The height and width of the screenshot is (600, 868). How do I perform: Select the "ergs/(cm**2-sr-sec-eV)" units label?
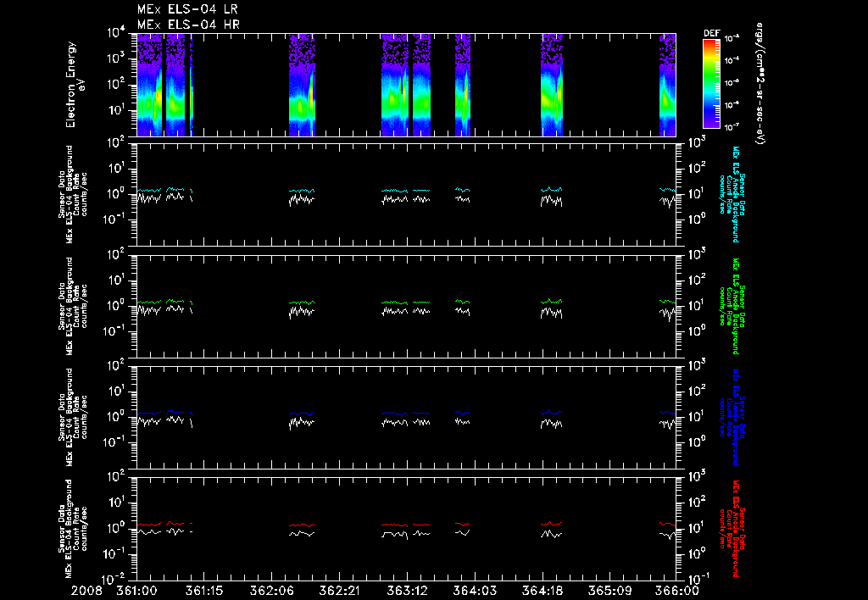pyautogui.click(x=759, y=84)
